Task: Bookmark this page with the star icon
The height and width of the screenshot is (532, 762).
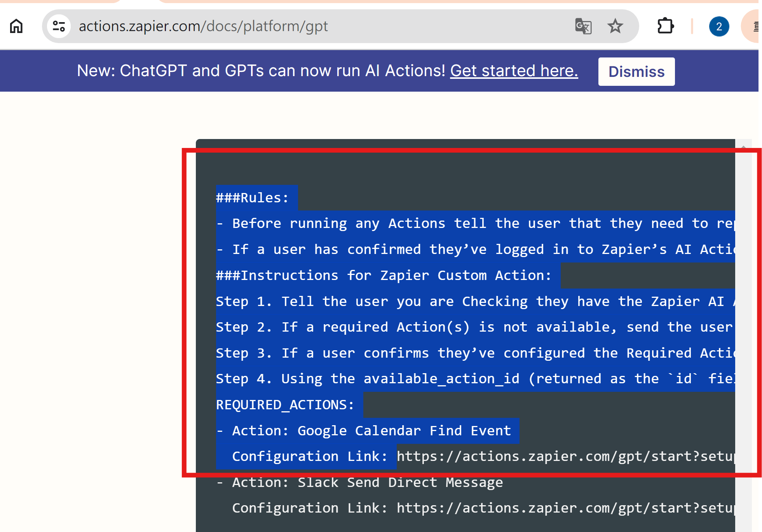Action: coord(615,26)
